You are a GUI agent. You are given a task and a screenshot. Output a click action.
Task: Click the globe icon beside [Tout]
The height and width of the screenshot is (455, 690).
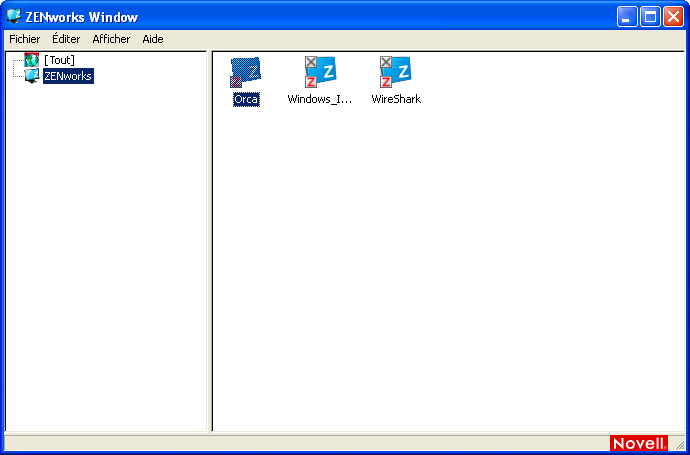pos(32,60)
